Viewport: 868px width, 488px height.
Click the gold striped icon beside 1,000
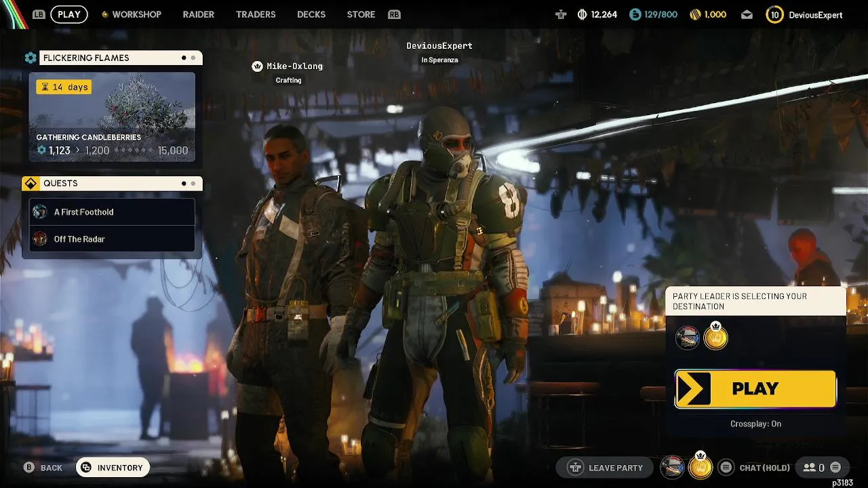[x=695, y=14]
